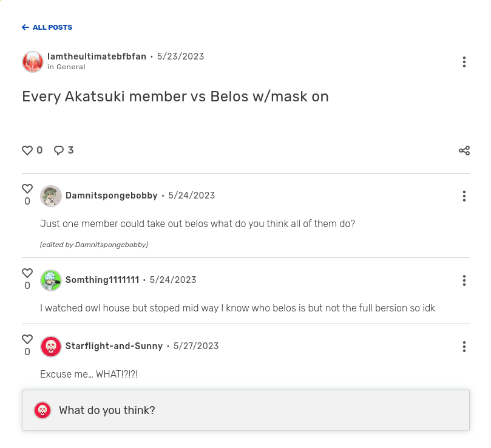Open the General category link
This screenshot has width=491, height=448.
pyautogui.click(x=71, y=67)
